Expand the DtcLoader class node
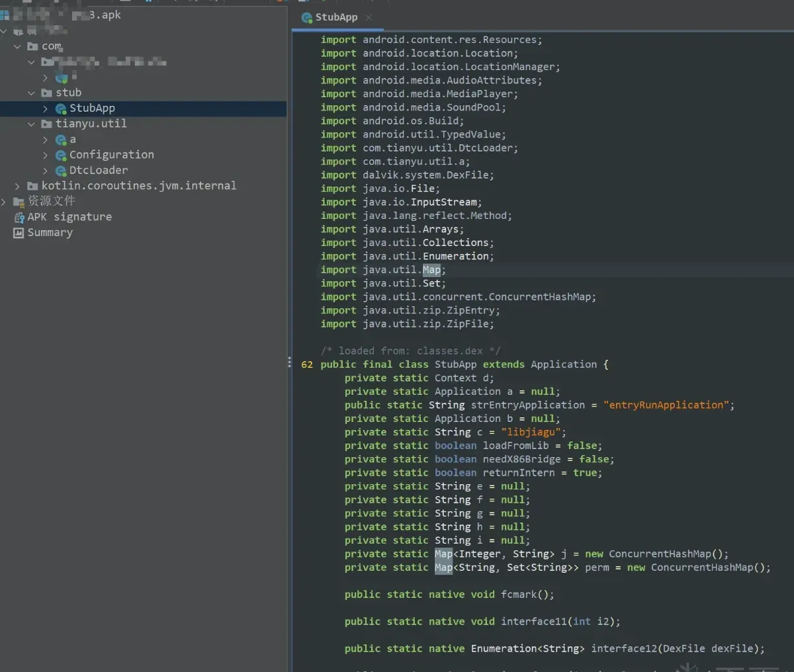This screenshot has width=794, height=672. click(x=45, y=171)
